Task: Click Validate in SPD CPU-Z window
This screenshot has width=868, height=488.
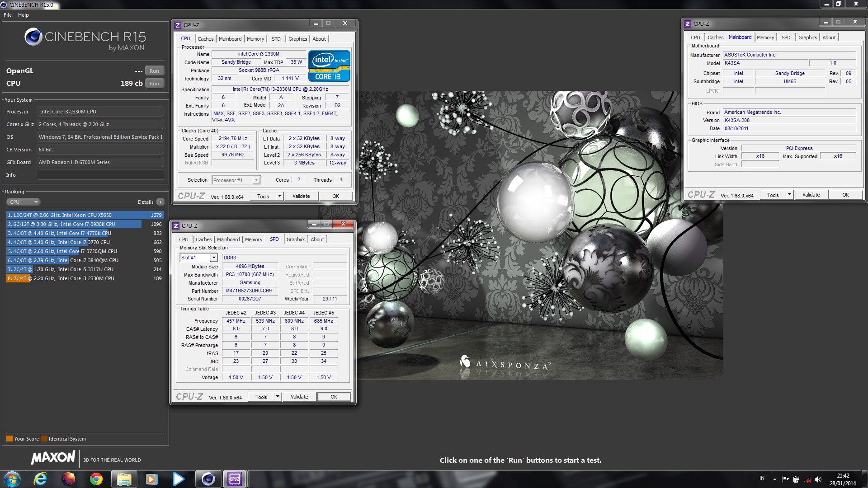Action: tap(299, 397)
